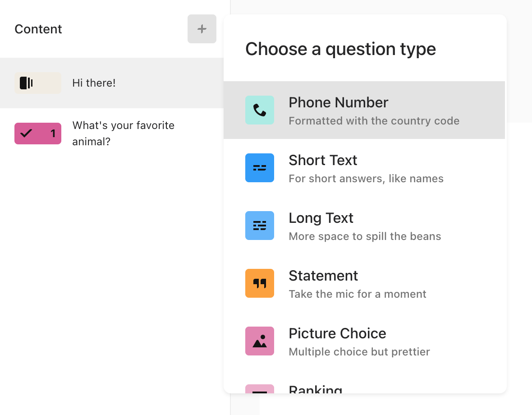Click the pink Picture Choice icon
Screen dimensions: 532x415
pos(260,341)
